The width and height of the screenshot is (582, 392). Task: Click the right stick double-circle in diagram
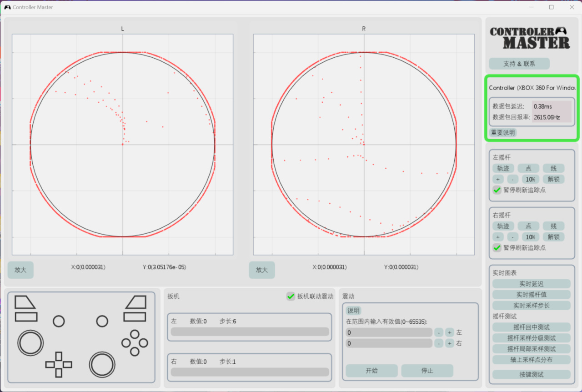click(x=102, y=364)
